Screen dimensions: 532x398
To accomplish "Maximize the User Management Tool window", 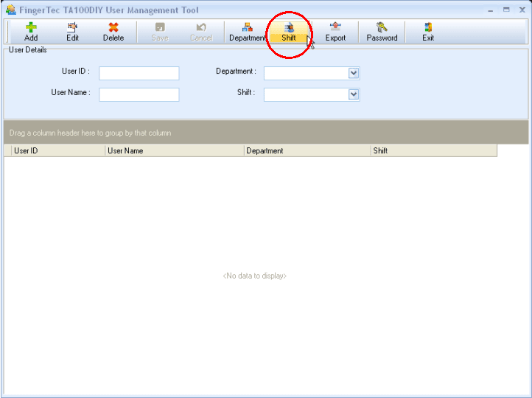I will tap(506, 10).
